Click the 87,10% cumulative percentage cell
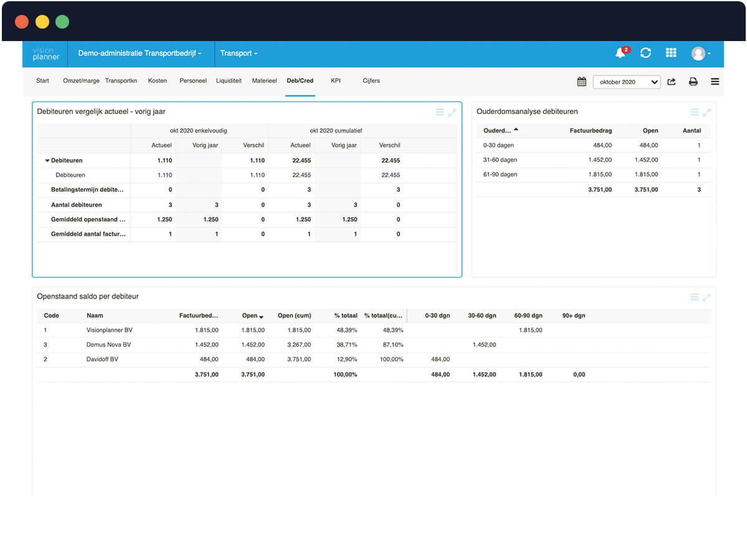This screenshot has width=747, height=560. tap(393, 345)
